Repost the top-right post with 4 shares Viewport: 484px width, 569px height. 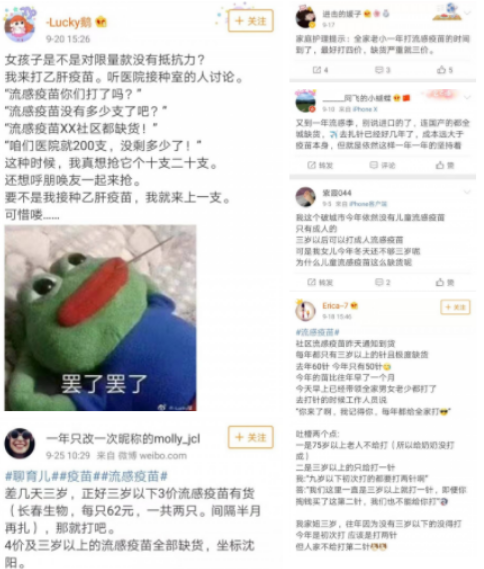(x=320, y=70)
